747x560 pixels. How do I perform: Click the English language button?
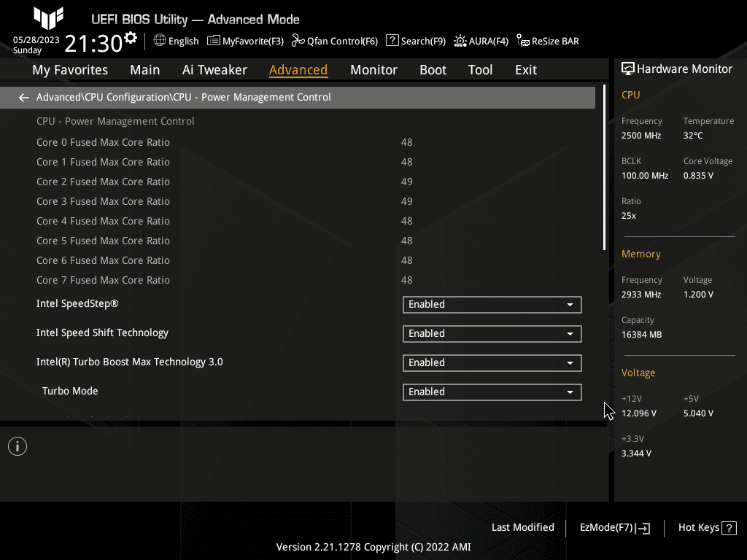(x=183, y=42)
